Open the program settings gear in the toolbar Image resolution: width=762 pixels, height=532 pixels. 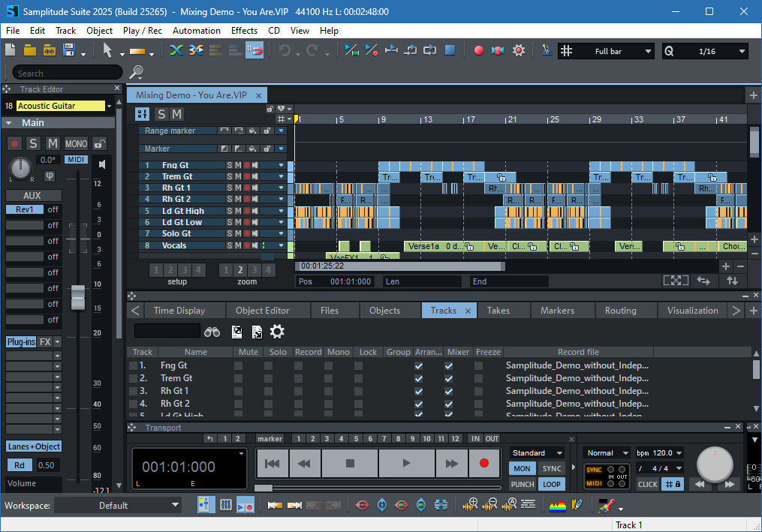click(x=518, y=50)
